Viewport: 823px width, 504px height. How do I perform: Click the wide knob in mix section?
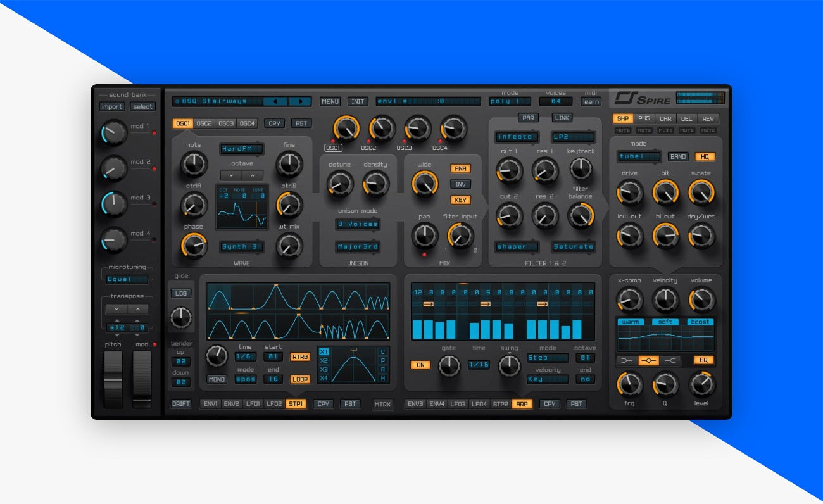(x=425, y=184)
